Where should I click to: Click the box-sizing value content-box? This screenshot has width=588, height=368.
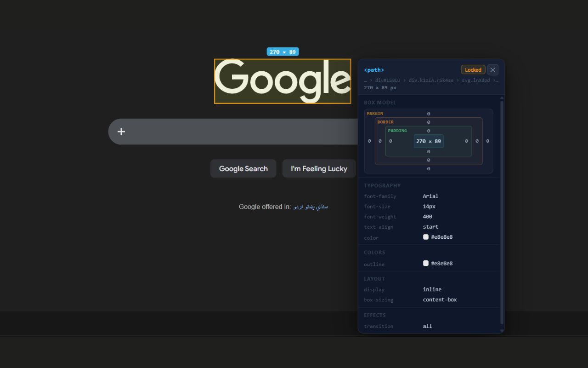[440, 299]
